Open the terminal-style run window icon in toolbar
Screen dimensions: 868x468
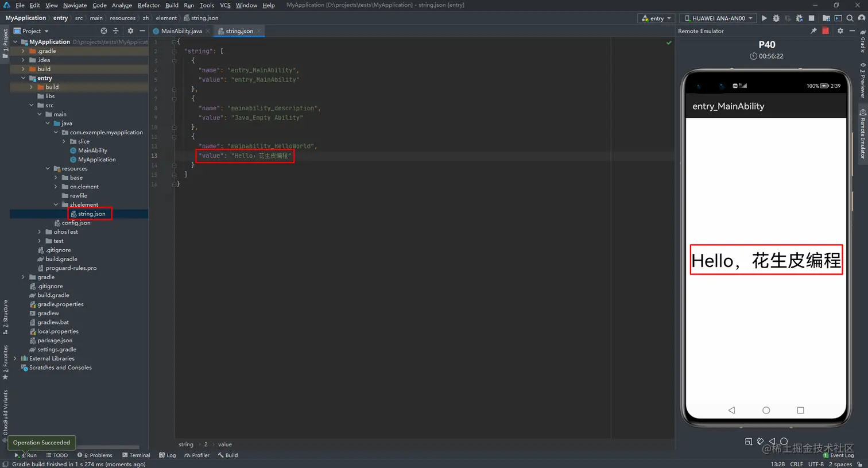[838, 18]
